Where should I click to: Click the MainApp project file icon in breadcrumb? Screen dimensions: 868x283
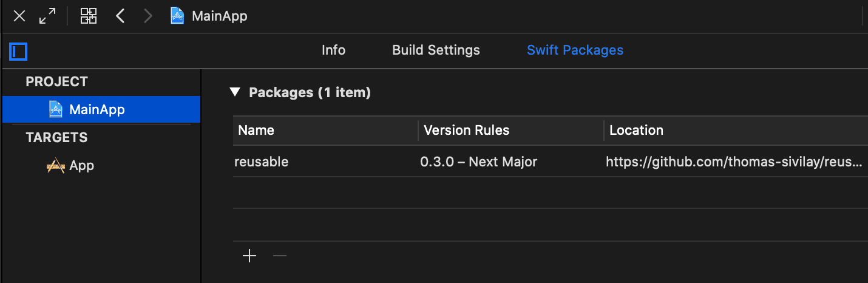[177, 16]
